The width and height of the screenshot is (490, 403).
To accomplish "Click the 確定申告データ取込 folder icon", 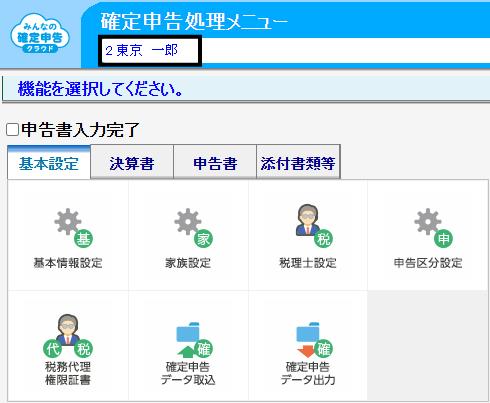I will point(194,340).
